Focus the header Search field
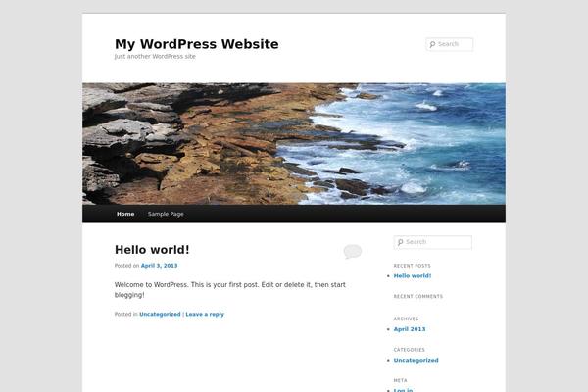The image size is (588, 392). 449,44
